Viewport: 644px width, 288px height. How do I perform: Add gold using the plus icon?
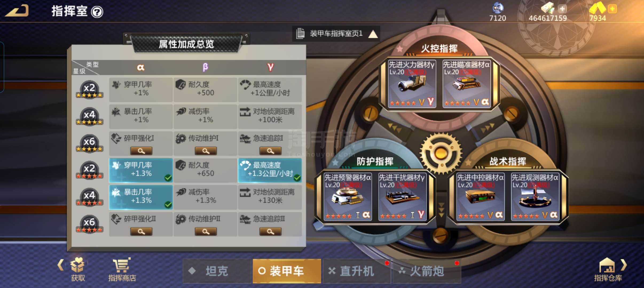coord(612,9)
